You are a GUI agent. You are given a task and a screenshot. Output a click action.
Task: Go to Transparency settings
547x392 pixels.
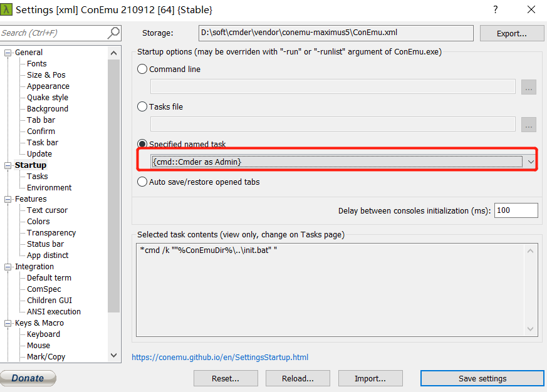[x=51, y=232]
